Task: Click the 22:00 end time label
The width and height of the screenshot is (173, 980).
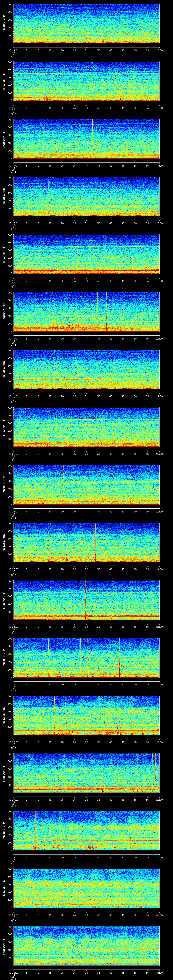Action: coord(160,454)
